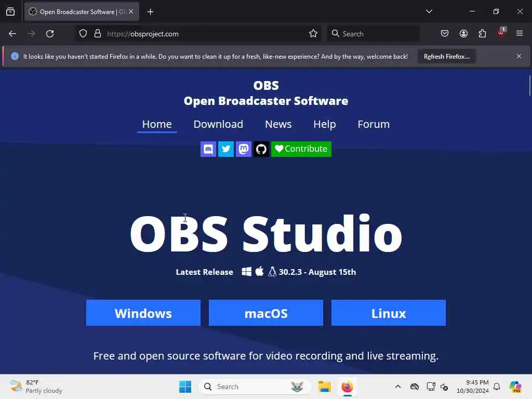Open the Forum nav item

point(374,124)
